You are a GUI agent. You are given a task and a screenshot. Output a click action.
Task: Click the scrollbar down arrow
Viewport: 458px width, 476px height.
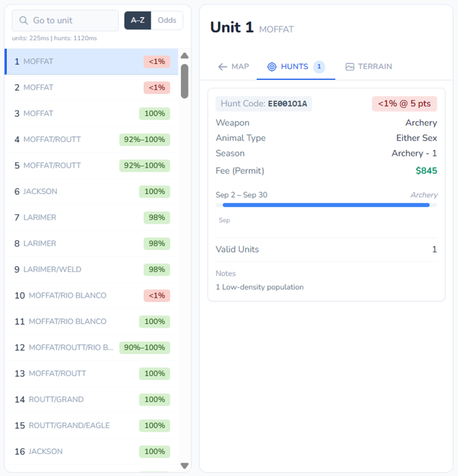(185, 465)
